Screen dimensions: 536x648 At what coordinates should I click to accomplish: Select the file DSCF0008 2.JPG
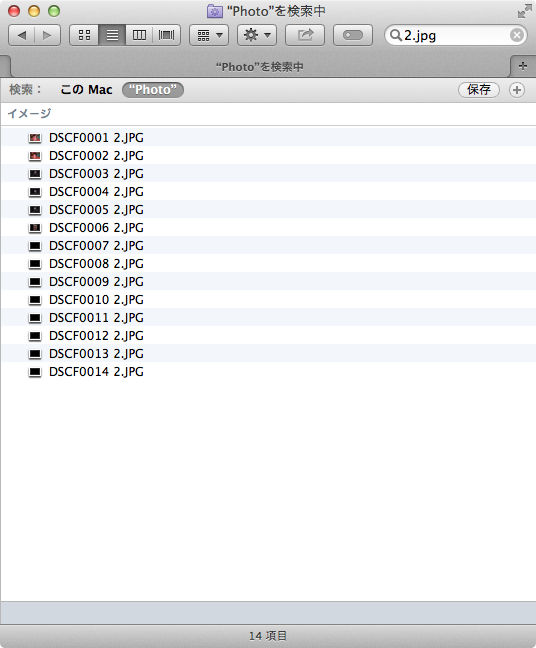pyautogui.click(x=268, y=263)
